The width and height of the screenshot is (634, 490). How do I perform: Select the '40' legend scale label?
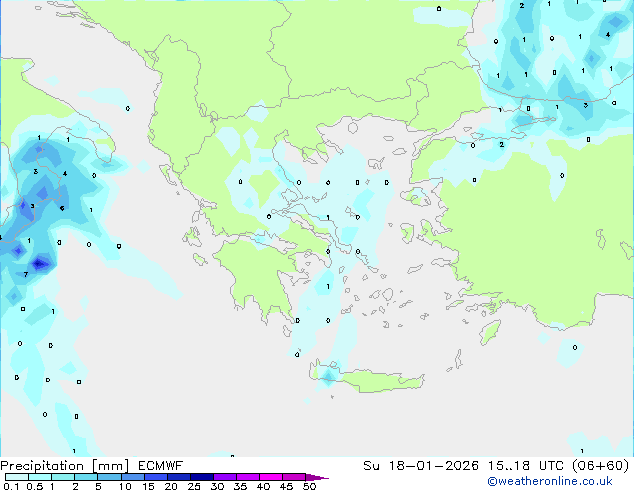[263, 486]
